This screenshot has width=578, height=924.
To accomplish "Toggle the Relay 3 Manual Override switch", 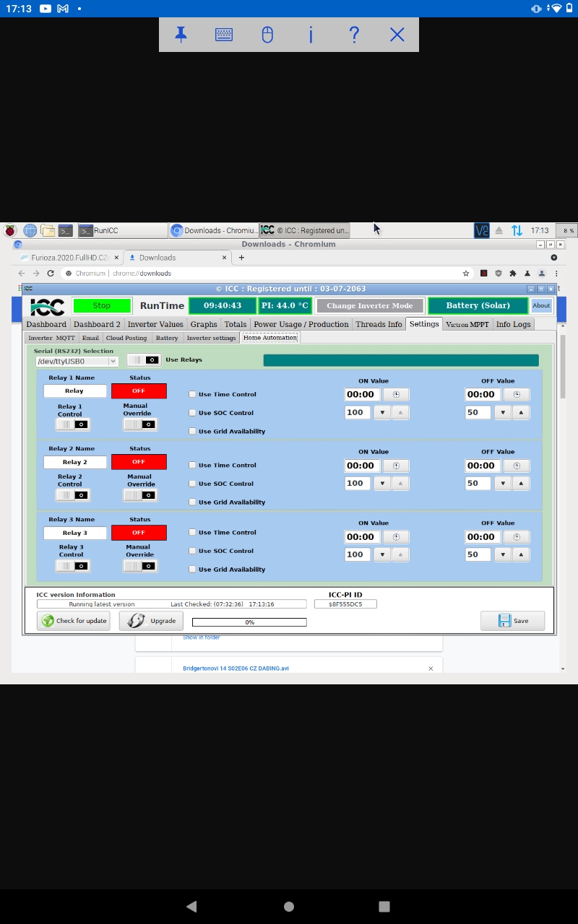I will pos(140,566).
